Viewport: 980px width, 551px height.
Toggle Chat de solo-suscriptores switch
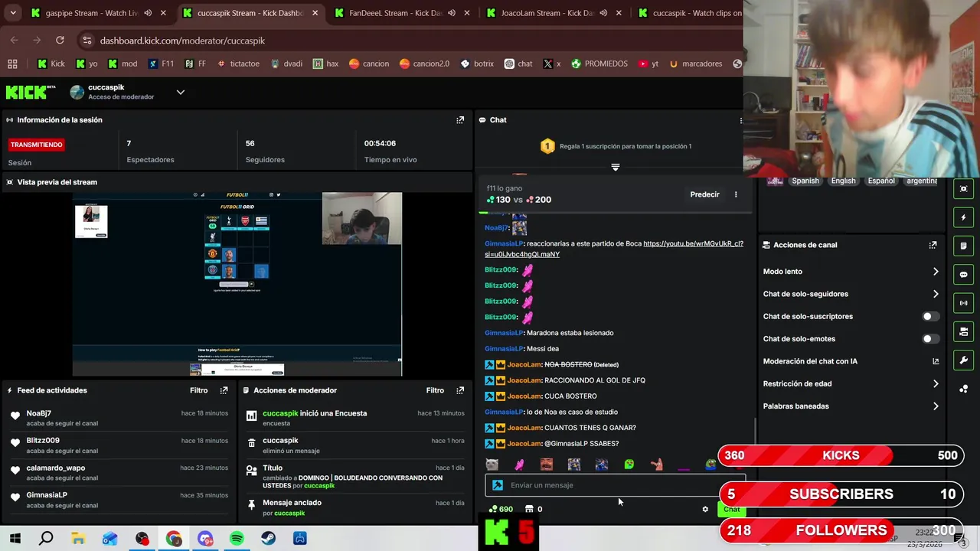click(x=930, y=316)
